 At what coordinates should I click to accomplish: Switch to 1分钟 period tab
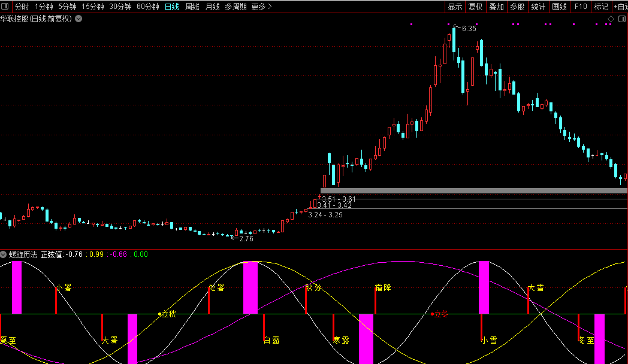44,7
